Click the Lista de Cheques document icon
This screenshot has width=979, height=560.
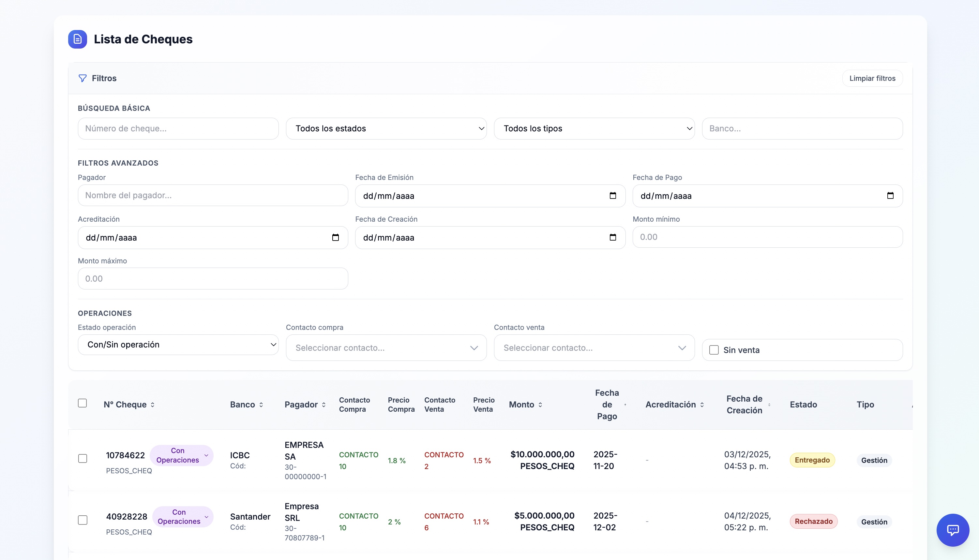click(77, 39)
